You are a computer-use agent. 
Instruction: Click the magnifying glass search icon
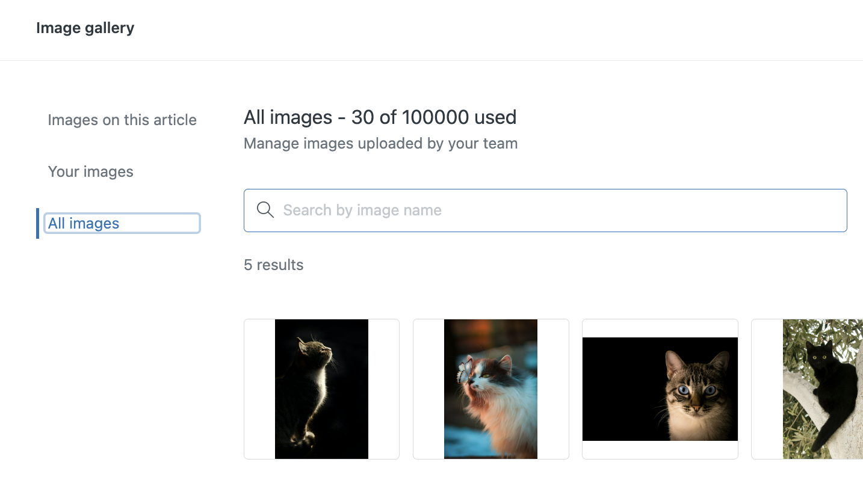265,210
